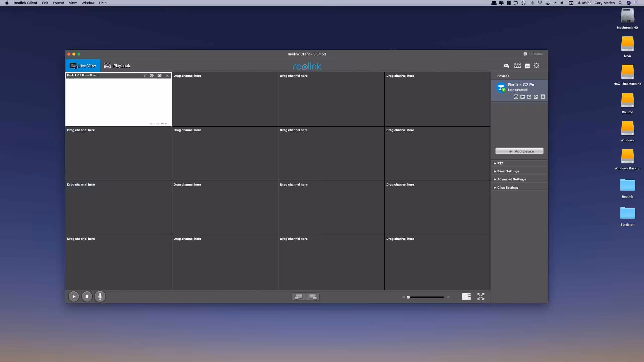The image size is (644, 362).
Task: Open the Window menu in menu bar
Action: 88,3
